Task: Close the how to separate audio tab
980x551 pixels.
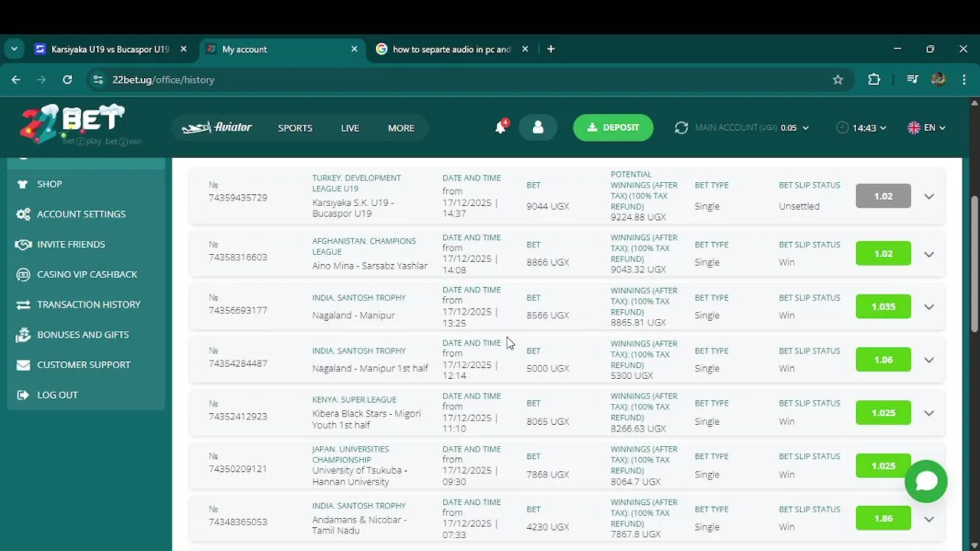Action: (524, 49)
